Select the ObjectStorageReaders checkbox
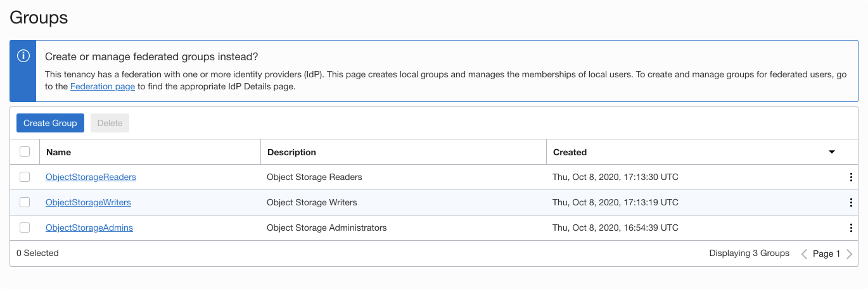Viewport: 868px width, 289px height. 25,177
